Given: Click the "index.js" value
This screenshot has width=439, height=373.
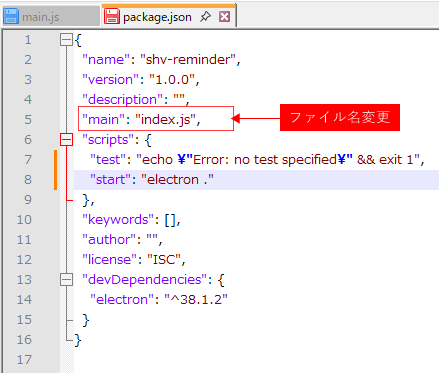Looking at the screenshot, I should (166, 120).
